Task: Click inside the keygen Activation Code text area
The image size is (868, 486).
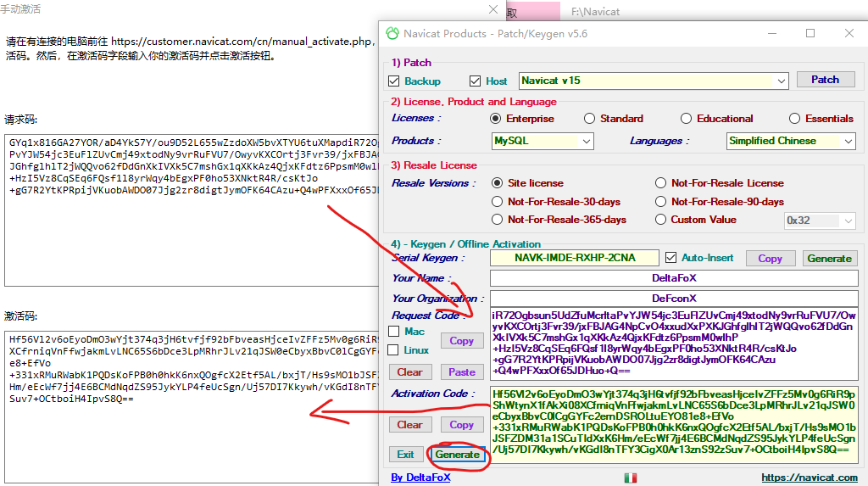Action: (x=674, y=424)
